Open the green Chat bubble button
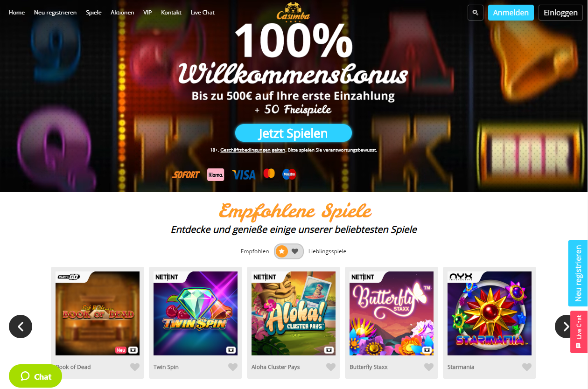Screen dimensions: 588x389 click(35, 376)
